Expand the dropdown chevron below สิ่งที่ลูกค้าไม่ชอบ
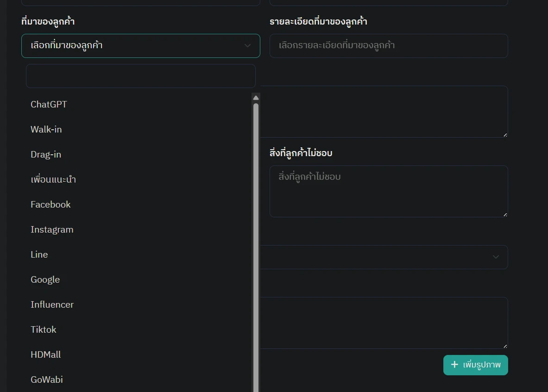The image size is (548, 392). click(496, 257)
